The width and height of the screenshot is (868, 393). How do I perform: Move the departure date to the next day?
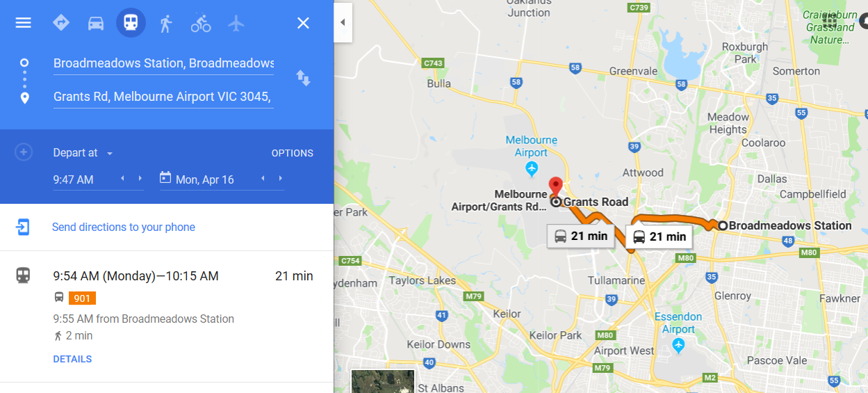coord(280,179)
